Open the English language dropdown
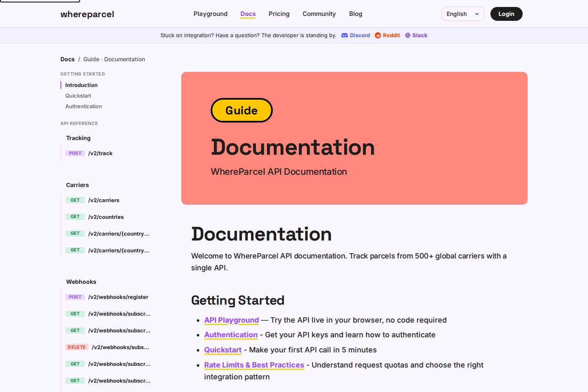The width and height of the screenshot is (588, 392). point(463,14)
